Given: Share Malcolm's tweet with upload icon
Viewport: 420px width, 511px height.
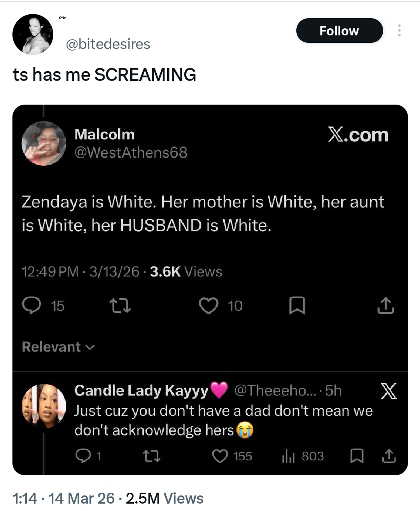Looking at the screenshot, I should pyautogui.click(x=385, y=306).
